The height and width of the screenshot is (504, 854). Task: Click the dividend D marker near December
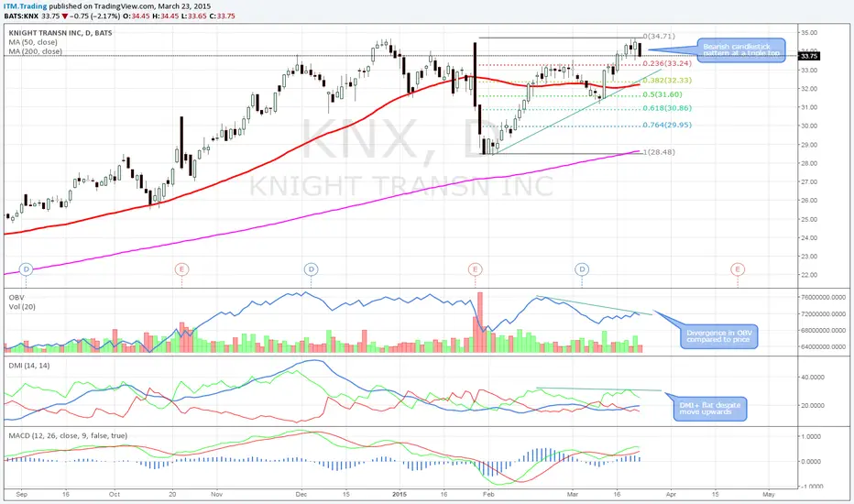pyautogui.click(x=311, y=269)
